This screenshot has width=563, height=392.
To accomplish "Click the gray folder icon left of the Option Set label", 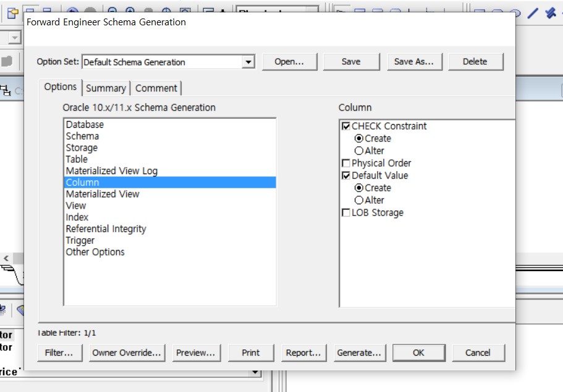I will (6, 61).
